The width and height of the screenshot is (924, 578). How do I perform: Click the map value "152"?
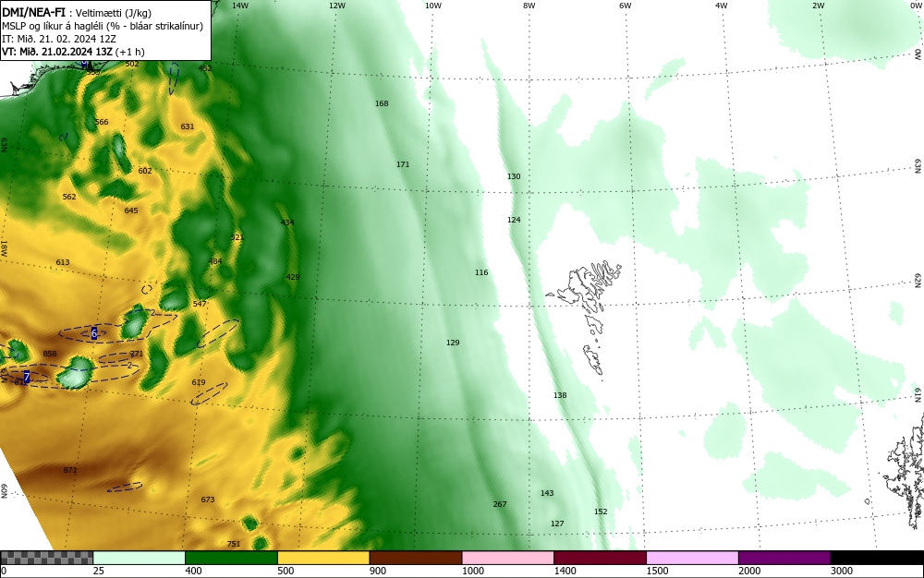[601, 512]
